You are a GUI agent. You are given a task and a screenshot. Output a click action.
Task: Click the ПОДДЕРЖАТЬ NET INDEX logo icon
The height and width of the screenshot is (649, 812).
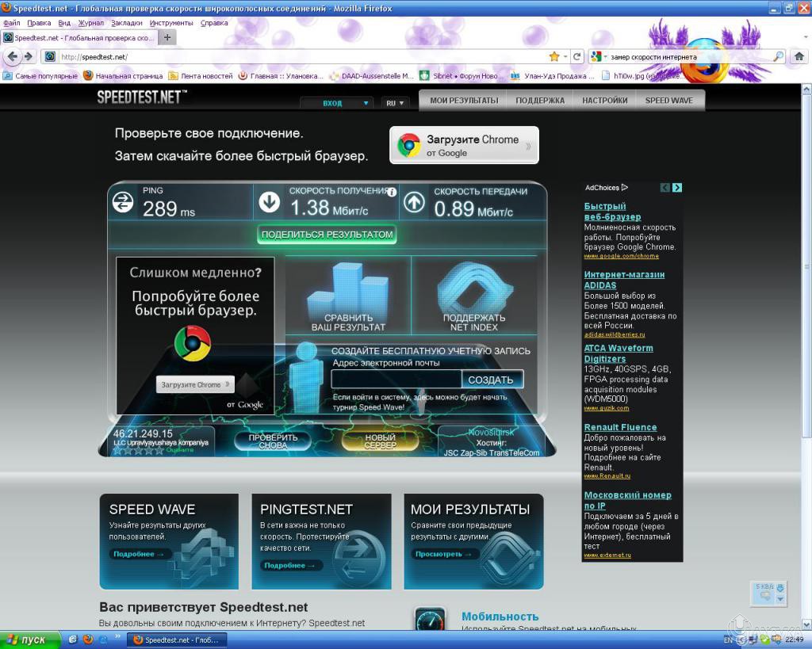(x=473, y=291)
